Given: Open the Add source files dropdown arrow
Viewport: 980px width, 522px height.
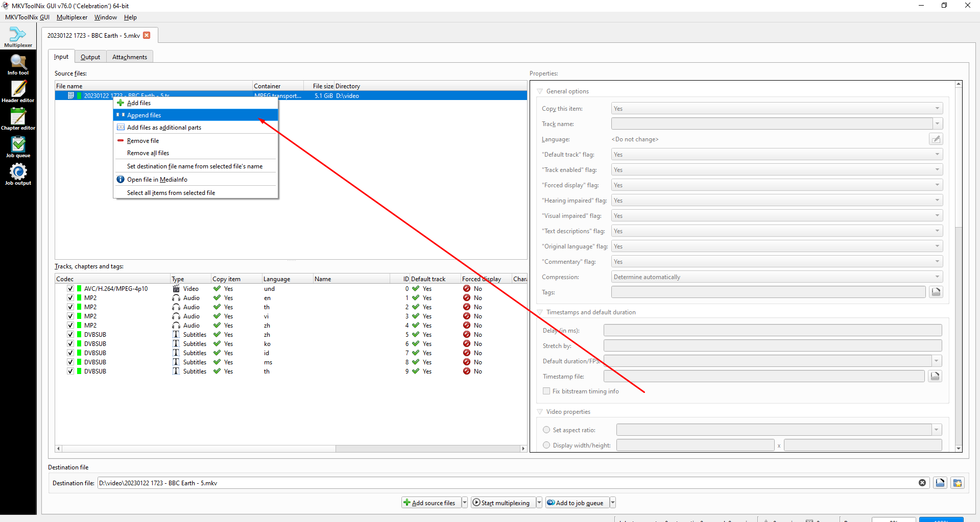Looking at the screenshot, I should click(464, 503).
